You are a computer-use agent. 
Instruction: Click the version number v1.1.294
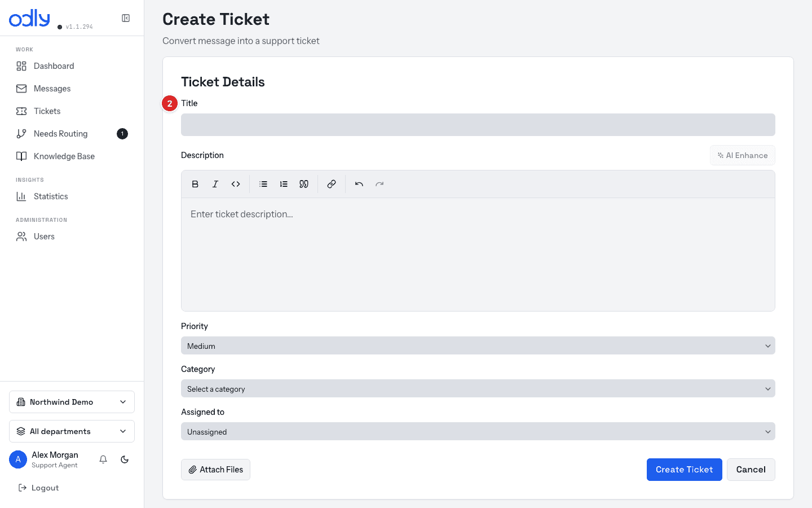pyautogui.click(x=79, y=27)
